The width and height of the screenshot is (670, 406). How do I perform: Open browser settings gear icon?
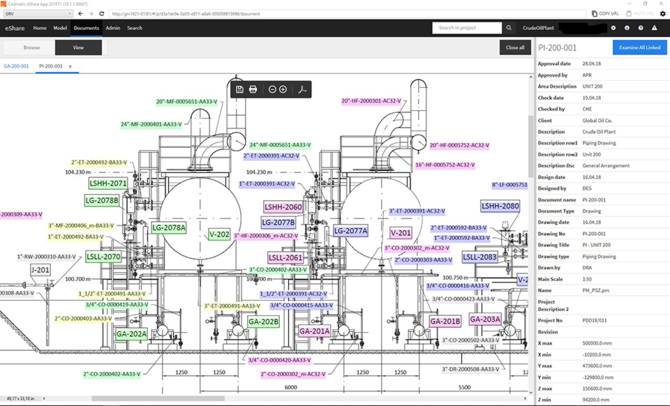(663, 14)
